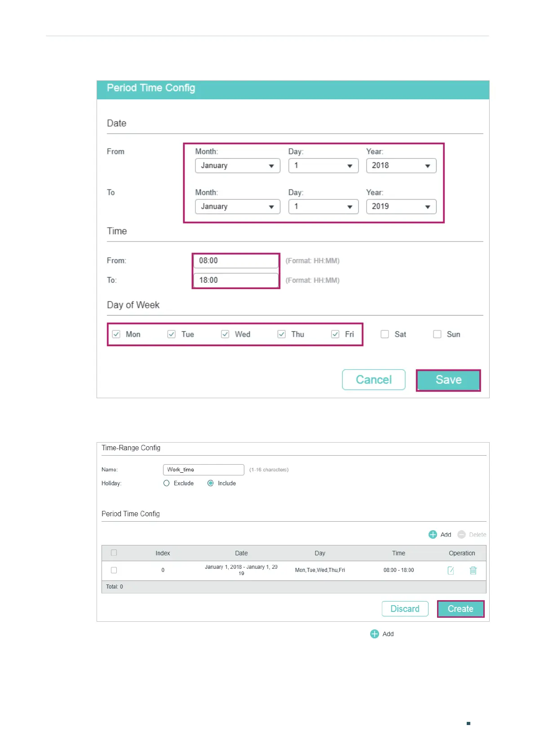This screenshot has width=535, height=756.
Task: Click the Add plus icon above the table
Action: coord(433,534)
